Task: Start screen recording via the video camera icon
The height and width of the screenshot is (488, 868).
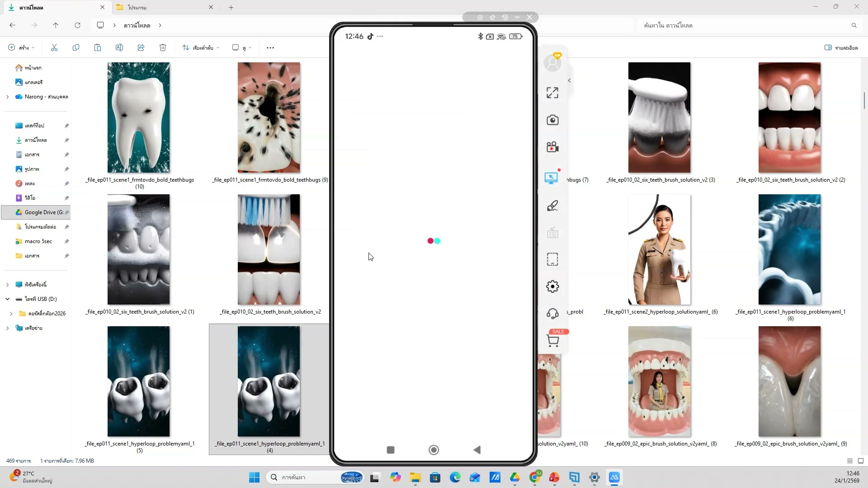Action: click(552, 147)
